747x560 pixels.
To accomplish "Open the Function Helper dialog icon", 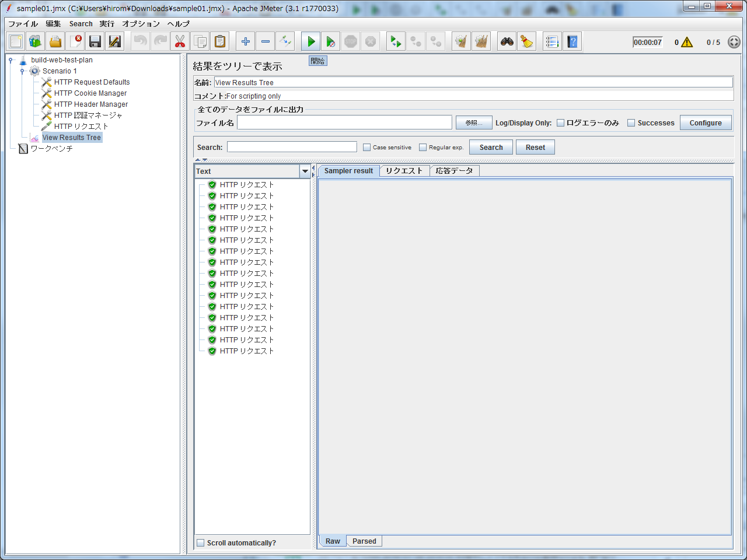I will 553,41.
